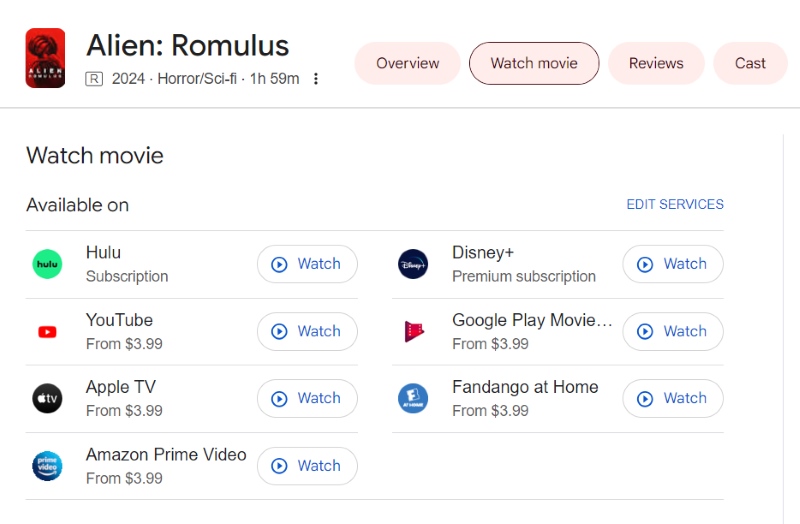Image resolution: width=800 pixels, height=524 pixels.
Task: Click the Disney+ logo icon
Action: [x=413, y=264]
